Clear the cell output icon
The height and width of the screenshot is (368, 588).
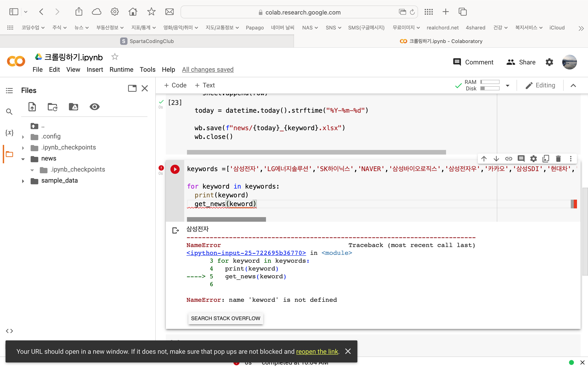175,230
